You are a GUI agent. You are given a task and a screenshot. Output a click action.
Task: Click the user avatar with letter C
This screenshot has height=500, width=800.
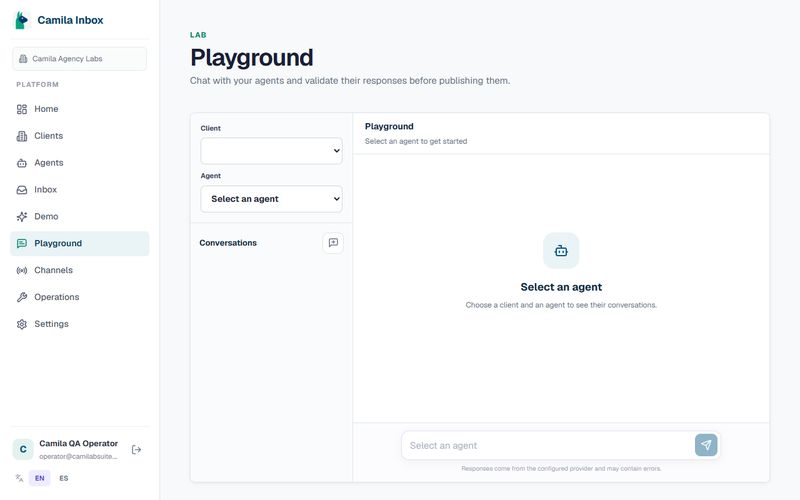coord(23,449)
